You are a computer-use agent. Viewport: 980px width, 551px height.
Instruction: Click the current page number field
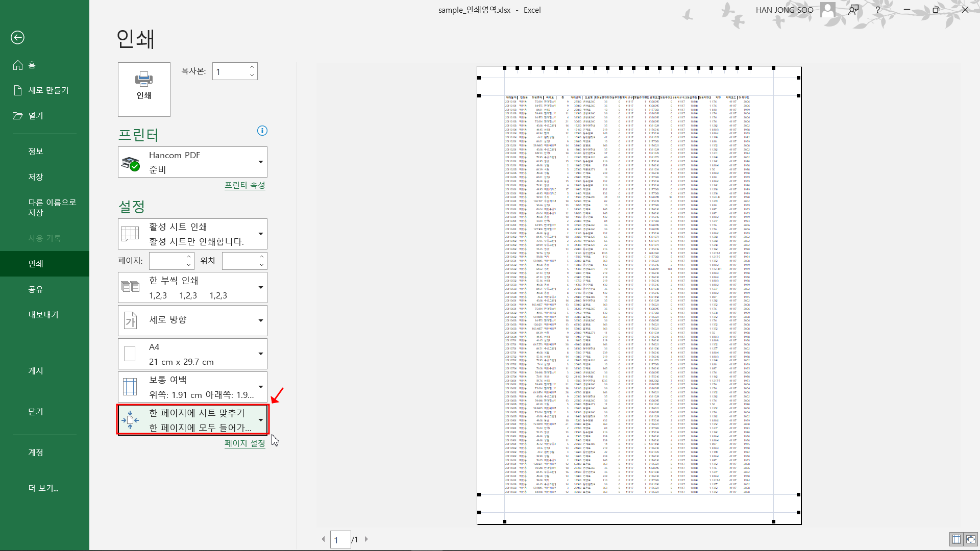pos(340,539)
